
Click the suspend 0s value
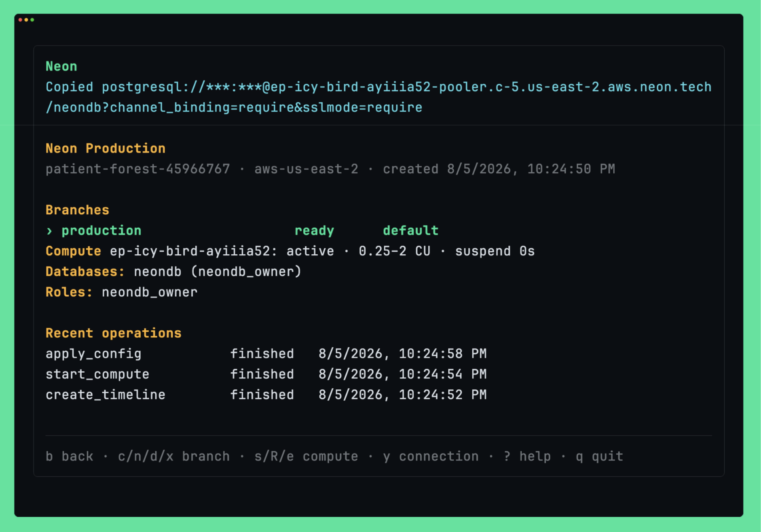495,251
